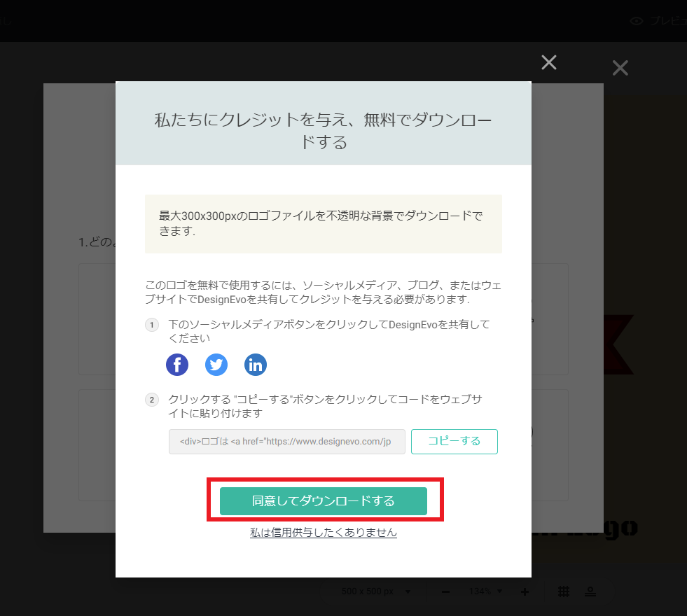Click the プレビュー label in the top bar

click(x=668, y=21)
